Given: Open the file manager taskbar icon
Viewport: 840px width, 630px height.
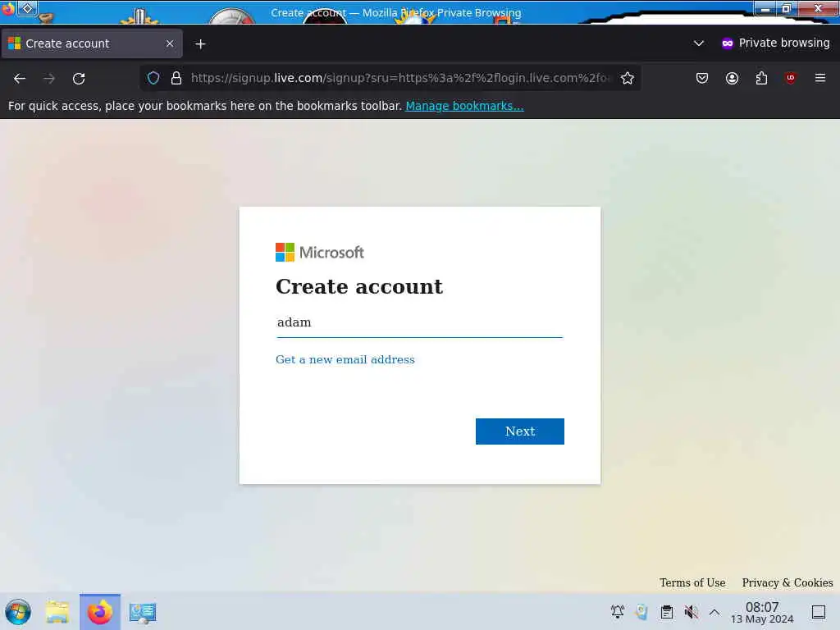Looking at the screenshot, I should 57,612.
